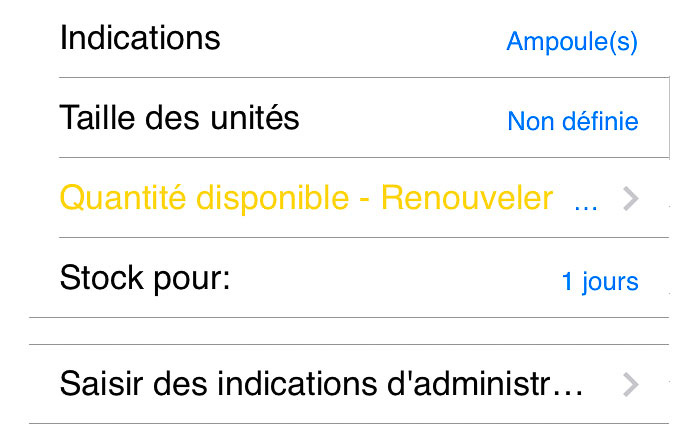Image resolution: width=700 pixels, height=438 pixels.
Task: Click the gray arrow after administr…
Action: point(630,384)
